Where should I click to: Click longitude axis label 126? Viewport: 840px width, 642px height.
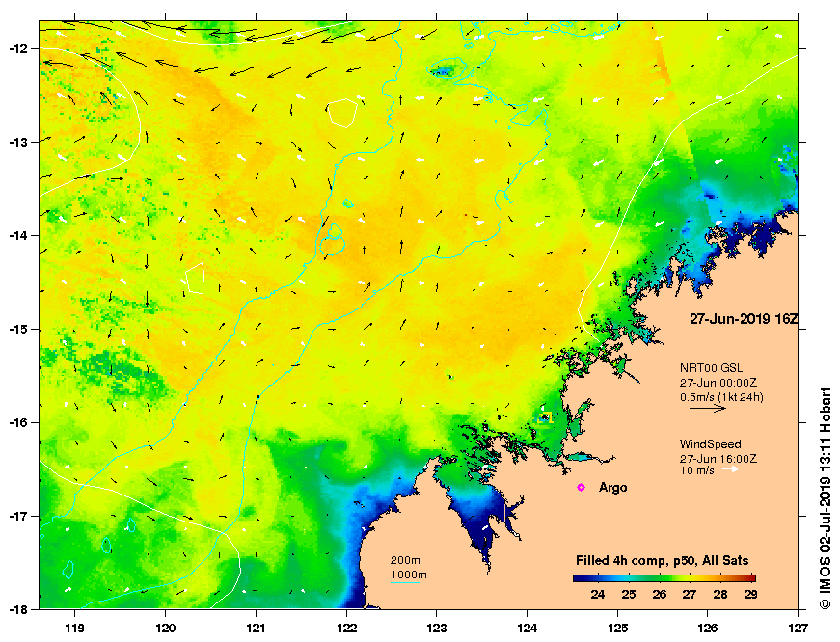(x=708, y=629)
